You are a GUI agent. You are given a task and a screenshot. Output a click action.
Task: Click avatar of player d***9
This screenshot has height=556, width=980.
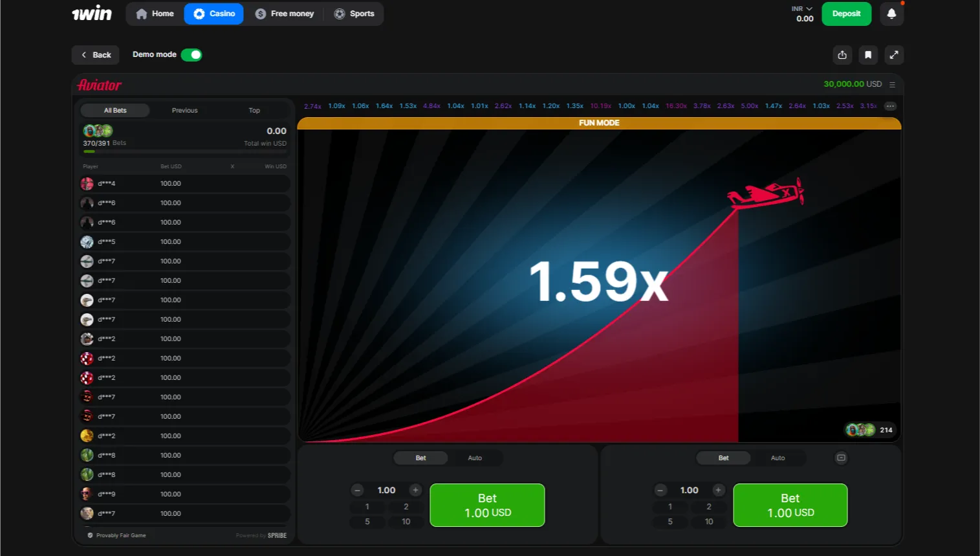tap(87, 495)
